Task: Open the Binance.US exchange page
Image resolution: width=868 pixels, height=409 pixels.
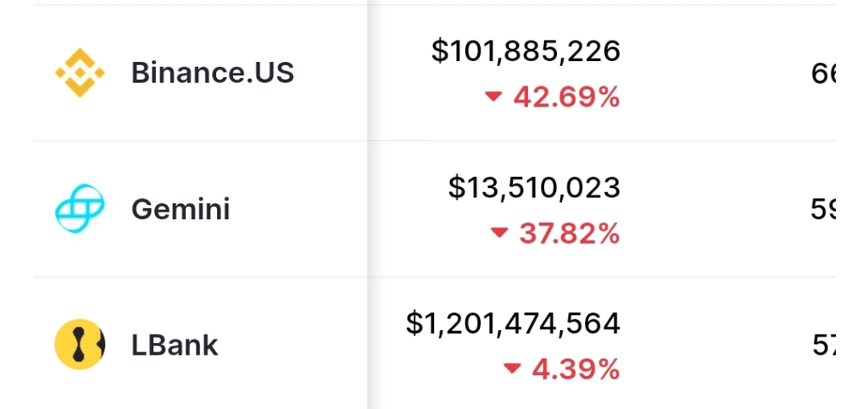Action: 213,73
